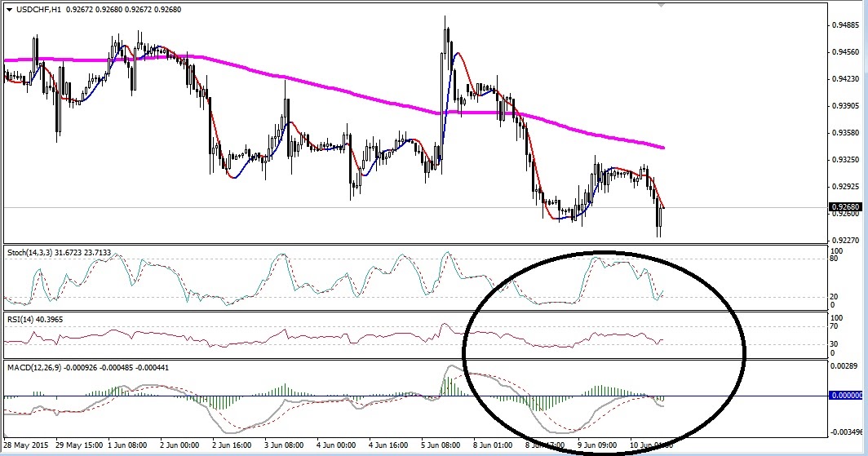Click the 0.92925 price scale label
Viewport: 868px width, 456px height.
pyautogui.click(x=846, y=187)
